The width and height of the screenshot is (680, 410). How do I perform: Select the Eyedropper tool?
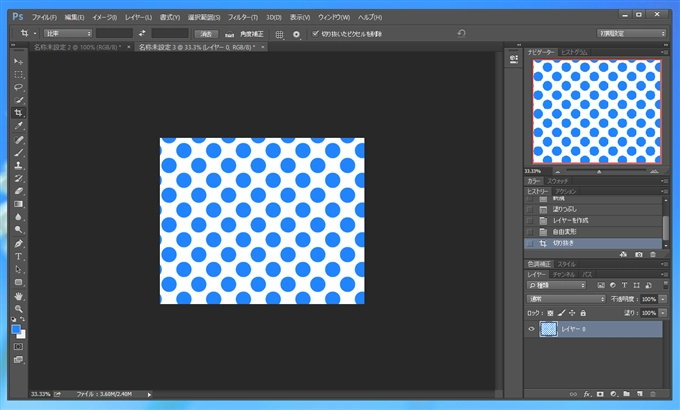pos(18,126)
